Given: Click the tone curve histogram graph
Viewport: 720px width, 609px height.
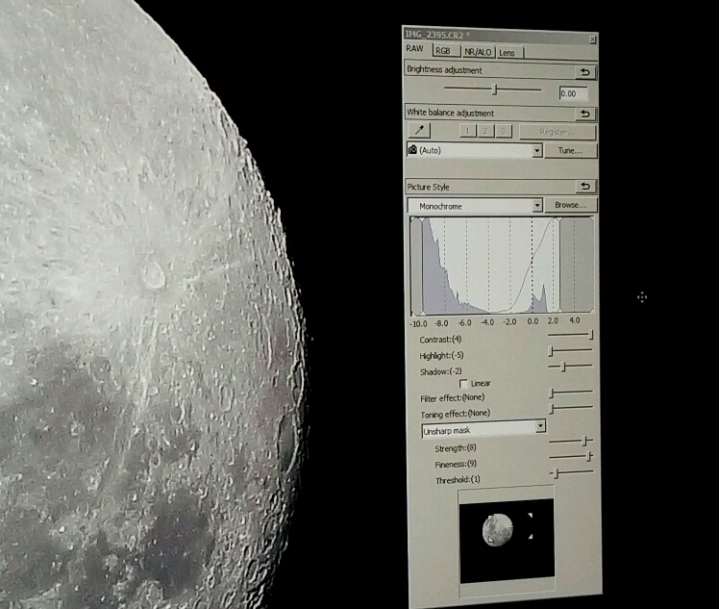Looking at the screenshot, I should click(502, 265).
